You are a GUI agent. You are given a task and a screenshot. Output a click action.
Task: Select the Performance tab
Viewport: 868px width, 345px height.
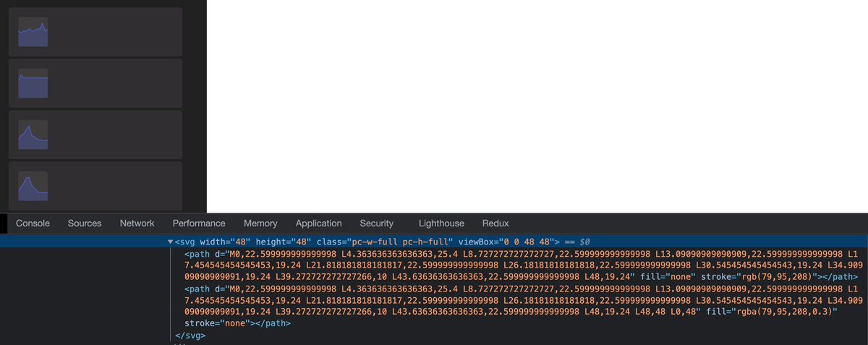tap(199, 223)
